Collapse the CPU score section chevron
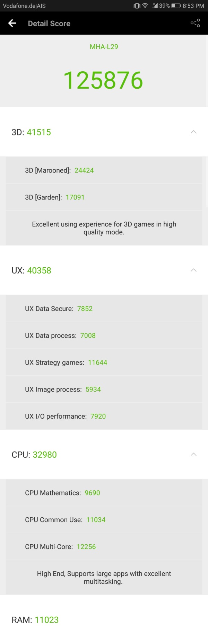 click(x=194, y=454)
